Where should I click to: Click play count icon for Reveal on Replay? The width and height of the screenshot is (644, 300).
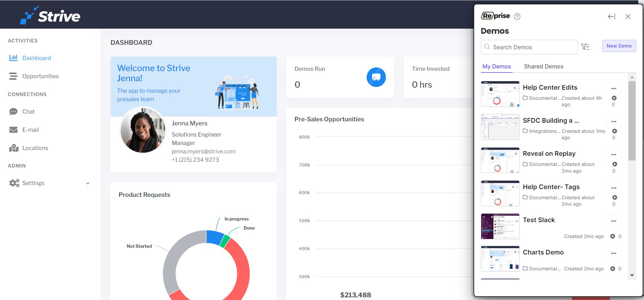[x=615, y=164]
